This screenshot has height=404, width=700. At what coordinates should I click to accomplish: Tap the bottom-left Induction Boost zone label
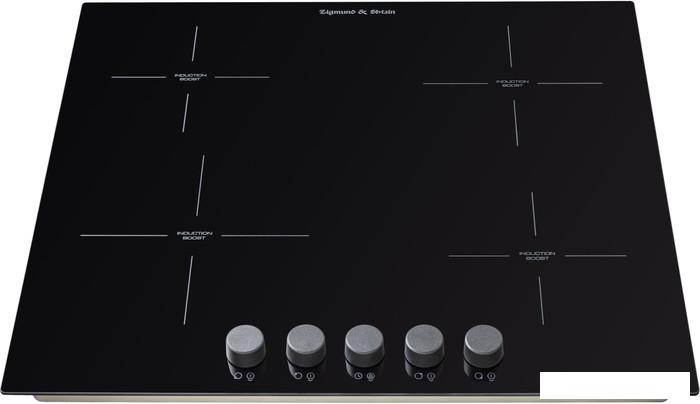(194, 236)
